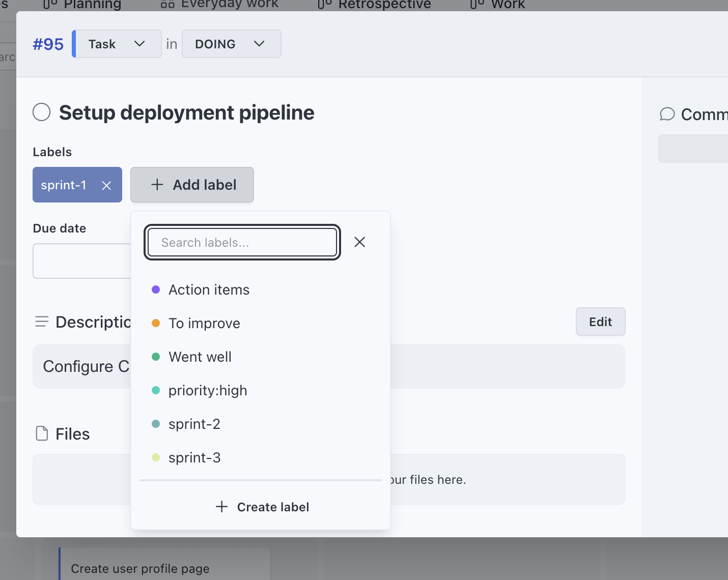Focus the Search labels input field
The height and width of the screenshot is (580, 728).
point(242,243)
